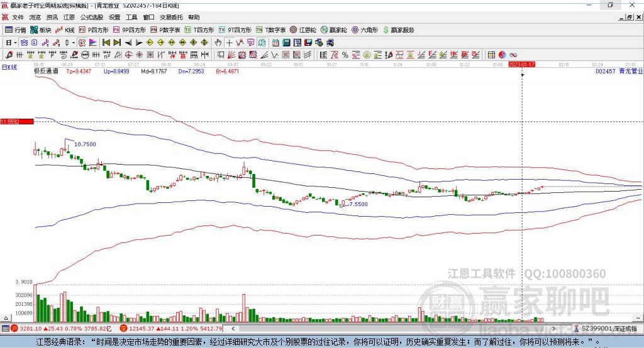Click the 10.7500 high price annotation
644x348 pixels.
click(85, 144)
